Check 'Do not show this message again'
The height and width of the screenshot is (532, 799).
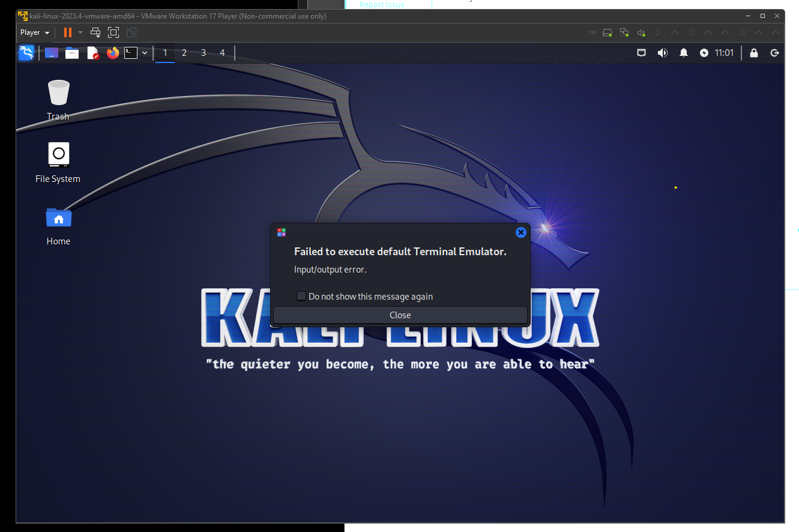click(301, 297)
